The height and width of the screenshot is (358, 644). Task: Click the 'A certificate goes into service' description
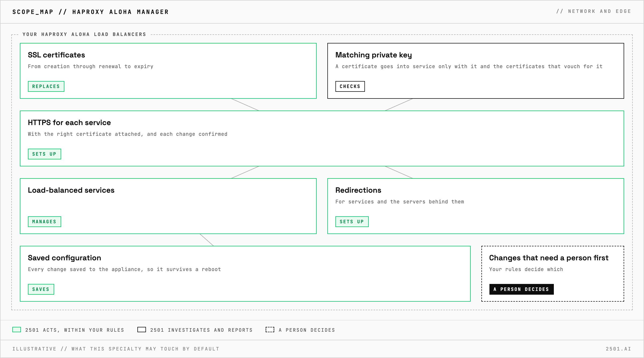click(469, 67)
